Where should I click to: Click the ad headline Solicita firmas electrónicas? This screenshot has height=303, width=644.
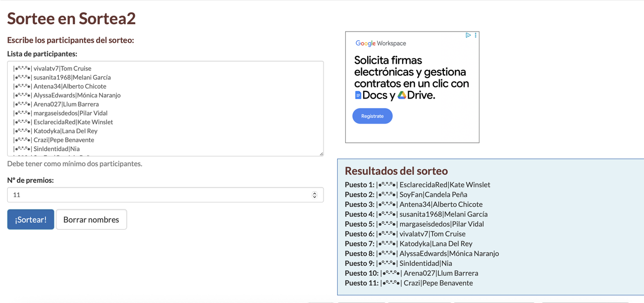coord(412,77)
